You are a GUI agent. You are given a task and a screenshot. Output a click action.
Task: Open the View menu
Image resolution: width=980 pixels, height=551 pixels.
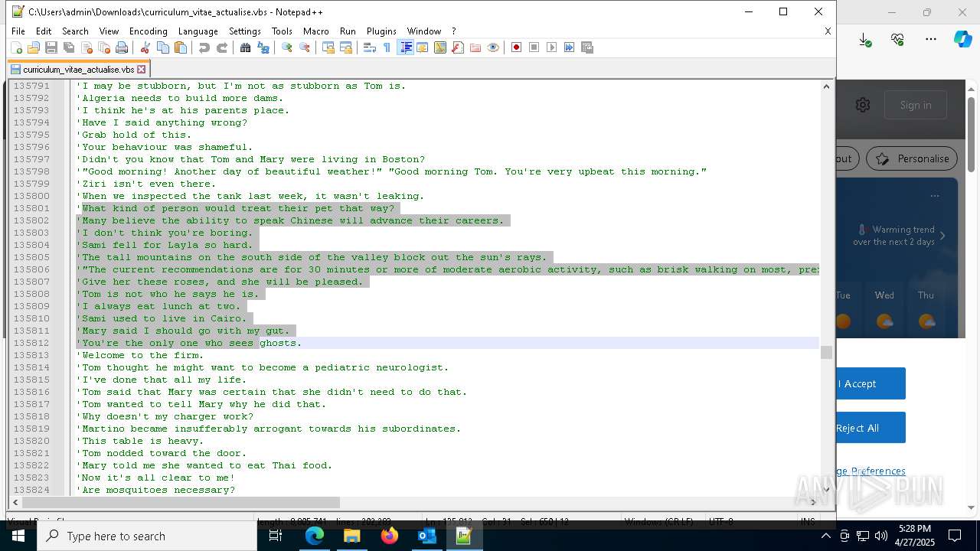[x=109, y=31]
